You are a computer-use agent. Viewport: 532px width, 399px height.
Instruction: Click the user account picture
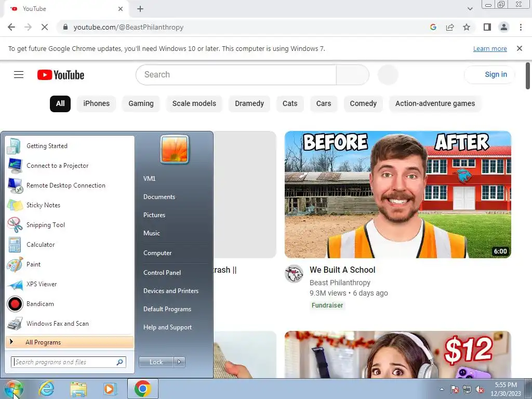[x=175, y=149]
